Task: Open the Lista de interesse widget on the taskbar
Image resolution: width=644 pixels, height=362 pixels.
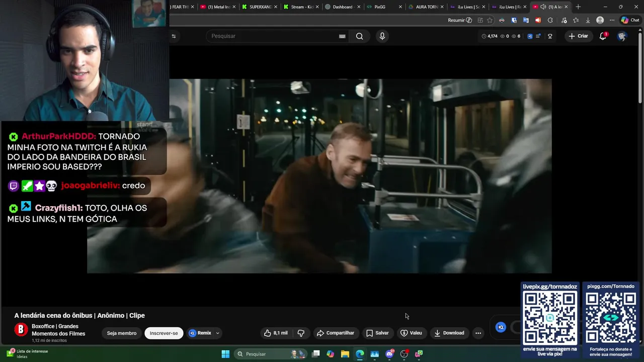Action: pos(28,354)
